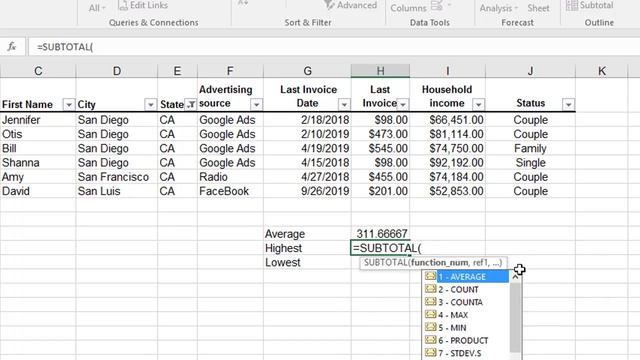The height and width of the screenshot is (360, 640).
Task: Select 7 - STDEV.S function option
Action: pyautogui.click(x=466, y=353)
